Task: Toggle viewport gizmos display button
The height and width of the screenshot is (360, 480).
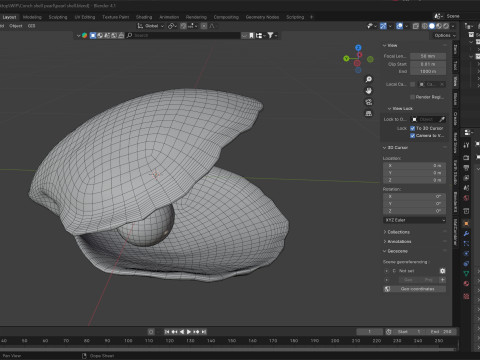Action: (x=383, y=26)
